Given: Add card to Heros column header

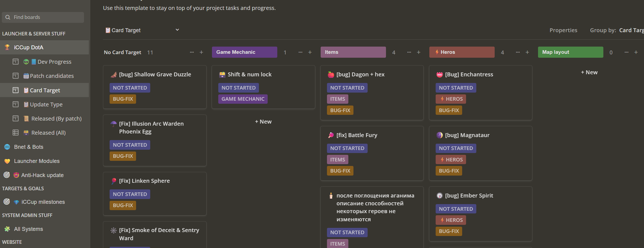Looking at the screenshot, I should pos(527,52).
